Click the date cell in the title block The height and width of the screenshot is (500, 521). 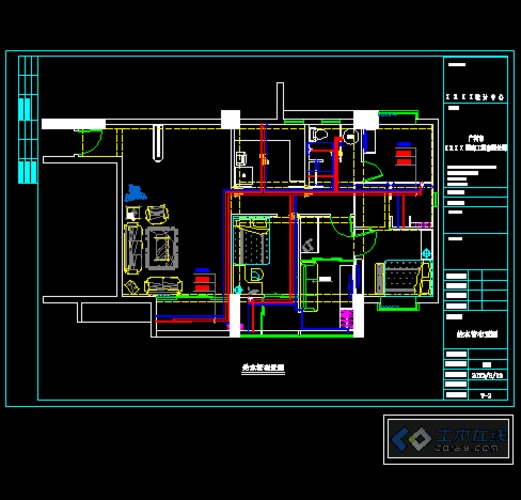click(x=487, y=375)
